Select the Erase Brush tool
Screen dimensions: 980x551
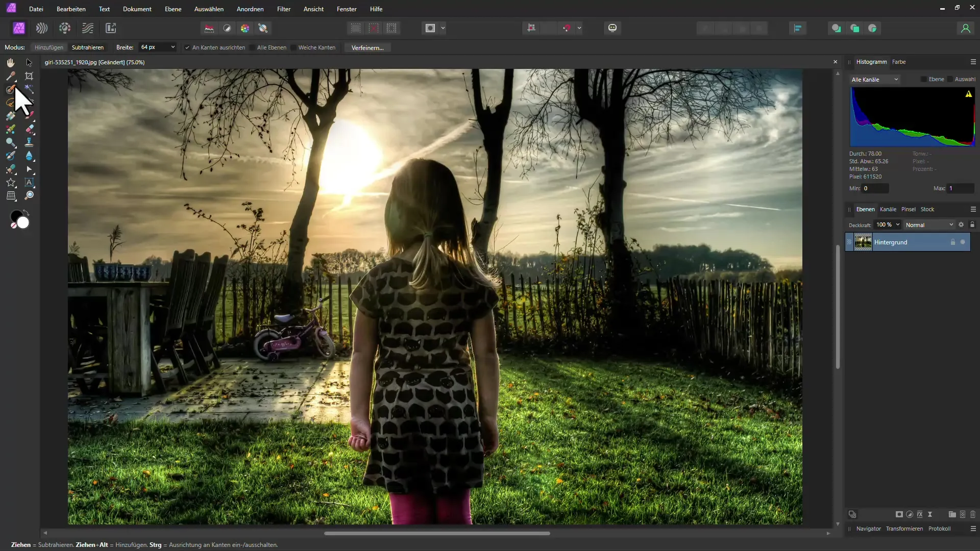click(29, 129)
